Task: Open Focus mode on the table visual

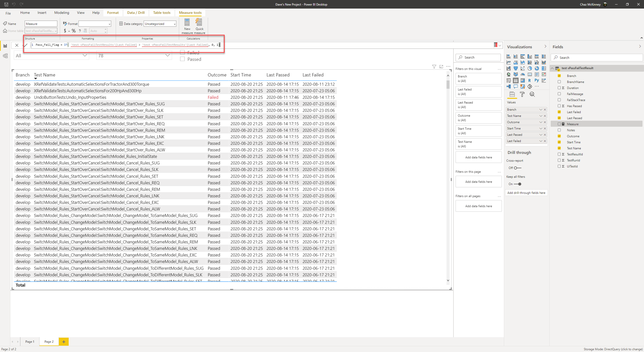Action: pos(441,67)
